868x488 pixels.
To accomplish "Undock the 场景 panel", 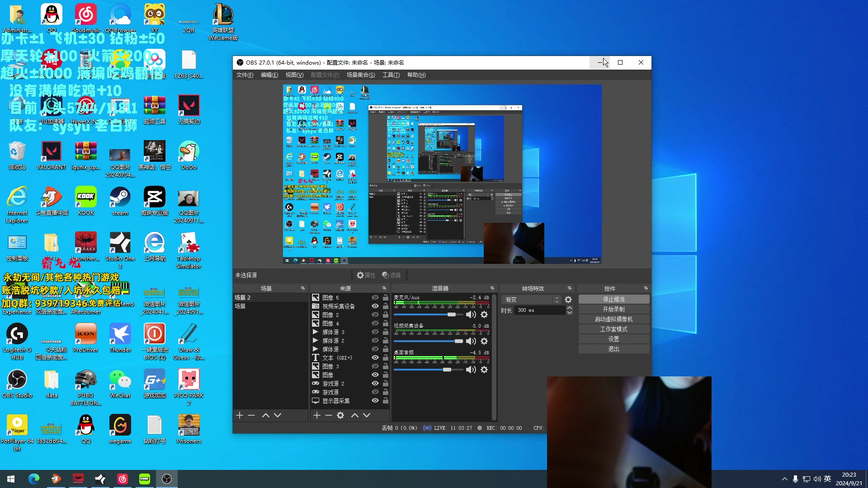I will tap(303, 288).
